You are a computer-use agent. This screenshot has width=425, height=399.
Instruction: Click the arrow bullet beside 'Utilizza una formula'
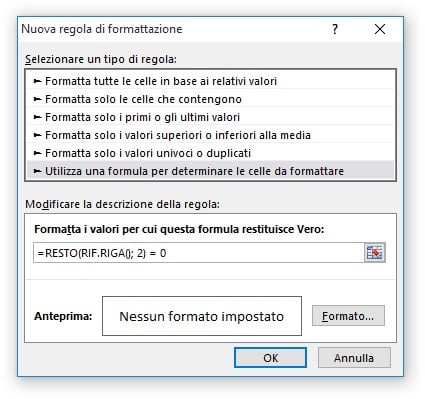[x=37, y=171]
